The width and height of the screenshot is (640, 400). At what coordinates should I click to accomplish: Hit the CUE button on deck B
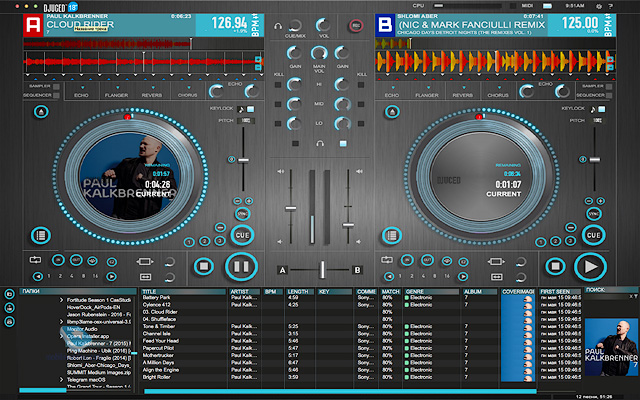pos(593,235)
